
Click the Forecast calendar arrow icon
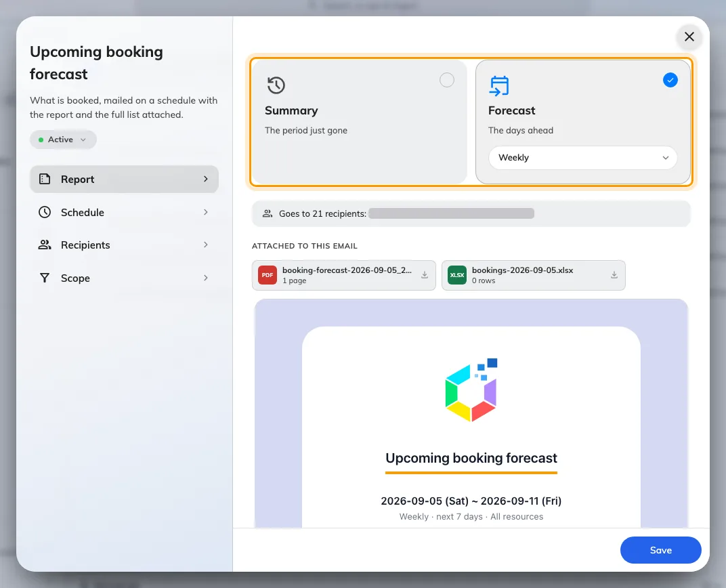499,85
